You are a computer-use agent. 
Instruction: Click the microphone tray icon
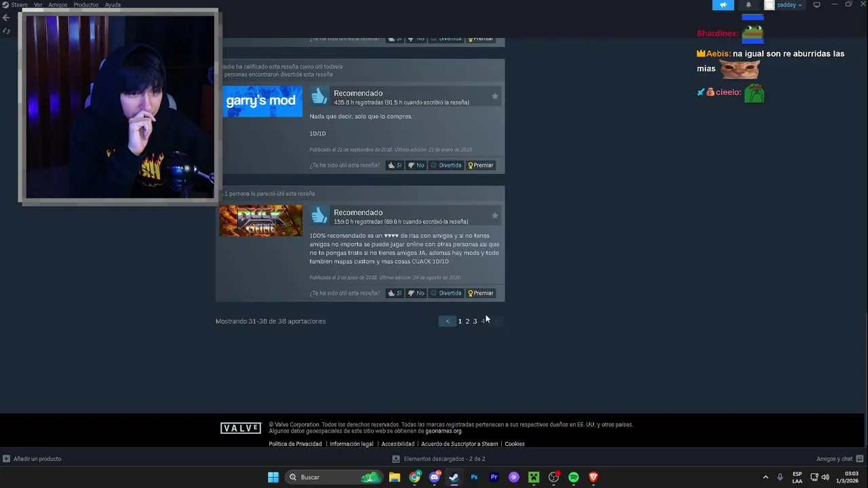click(780, 477)
